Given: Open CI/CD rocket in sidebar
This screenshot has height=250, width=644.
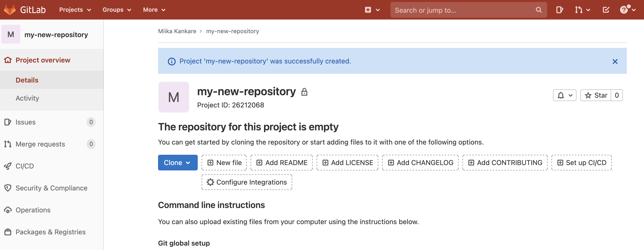Looking at the screenshot, I should (24, 166).
